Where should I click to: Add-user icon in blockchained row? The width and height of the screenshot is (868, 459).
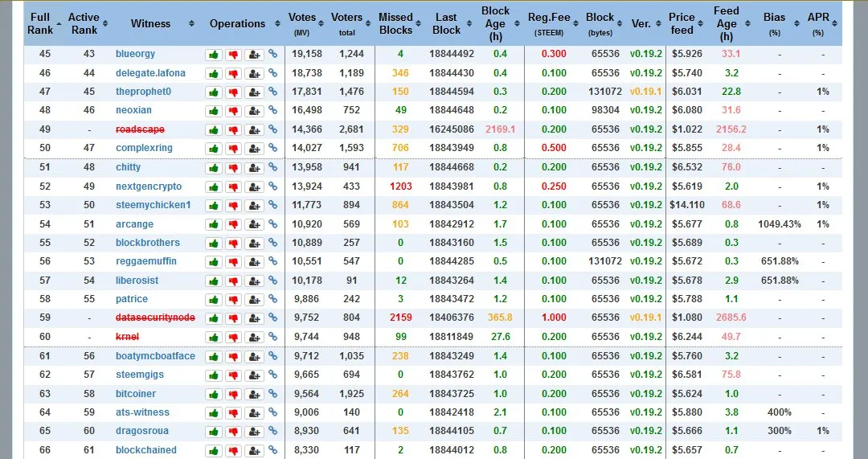click(254, 451)
